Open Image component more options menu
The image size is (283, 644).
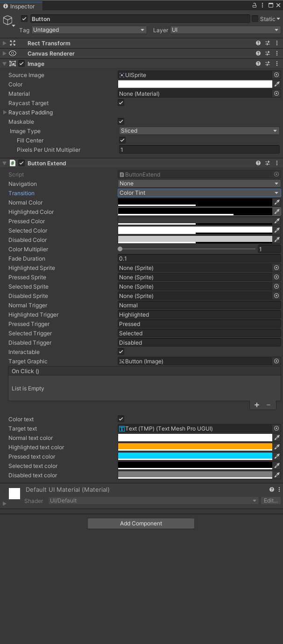click(x=279, y=64)
